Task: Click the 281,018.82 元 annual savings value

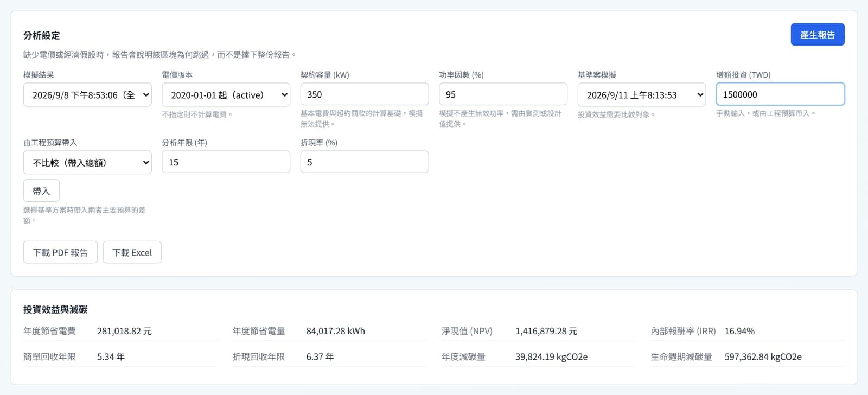Action: (124, 331)
